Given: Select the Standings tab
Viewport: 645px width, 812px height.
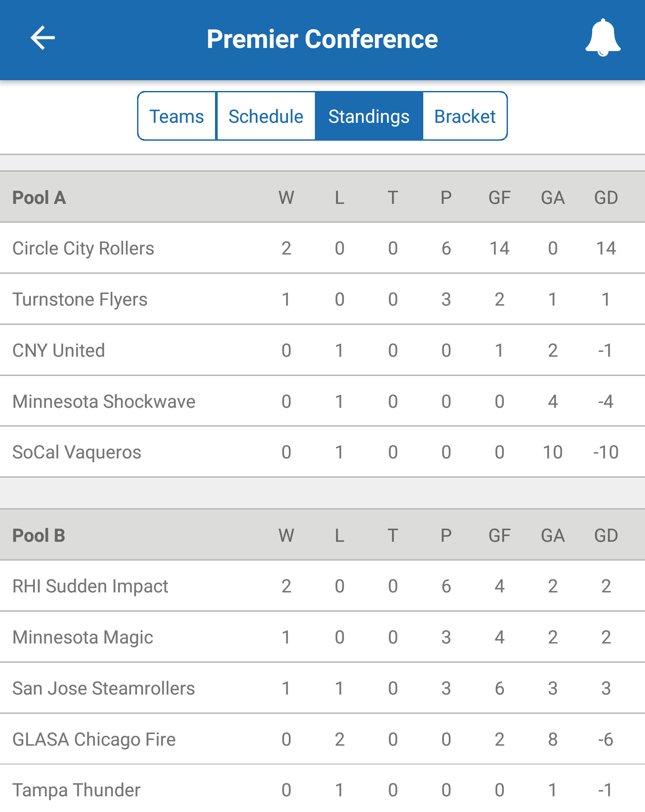Looking at the screenshot, I should click(369, 117).
